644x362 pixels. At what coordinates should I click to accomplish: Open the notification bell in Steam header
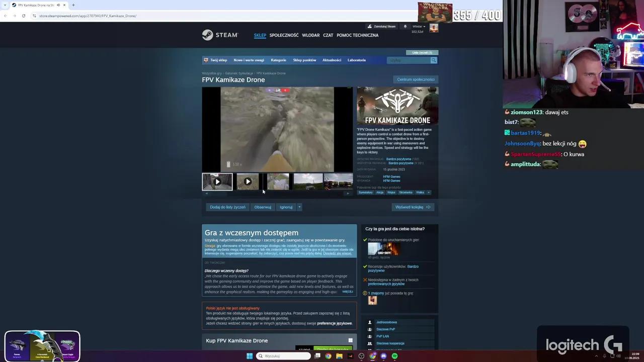[405, 27]
